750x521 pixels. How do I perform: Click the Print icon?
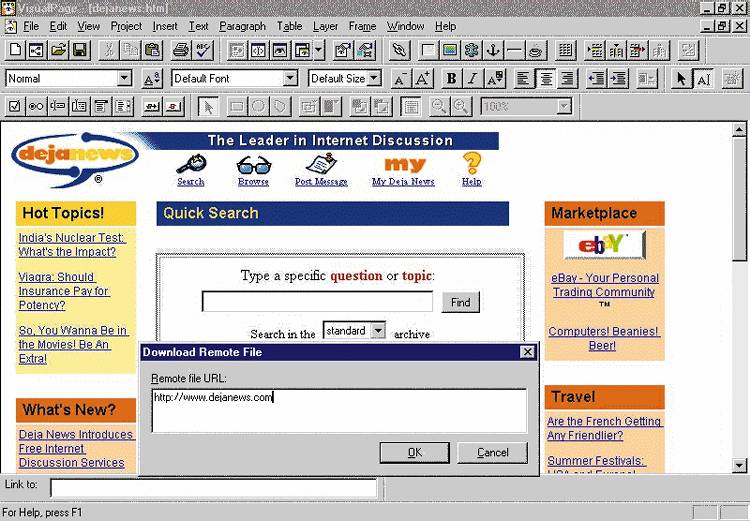181,50
